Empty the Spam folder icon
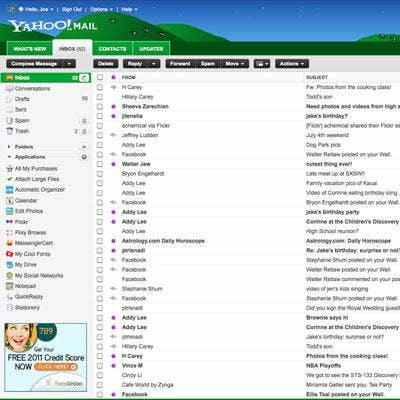 click(x=84, y=121)
